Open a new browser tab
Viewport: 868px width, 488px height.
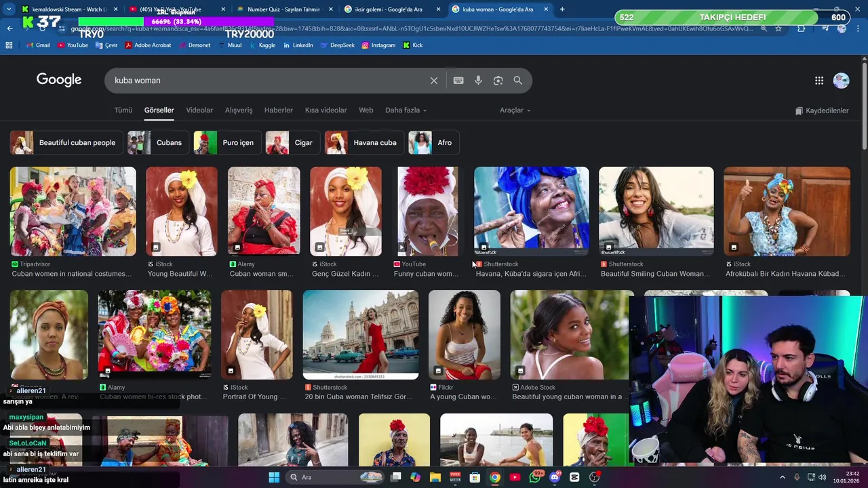[x=562, y=9]
